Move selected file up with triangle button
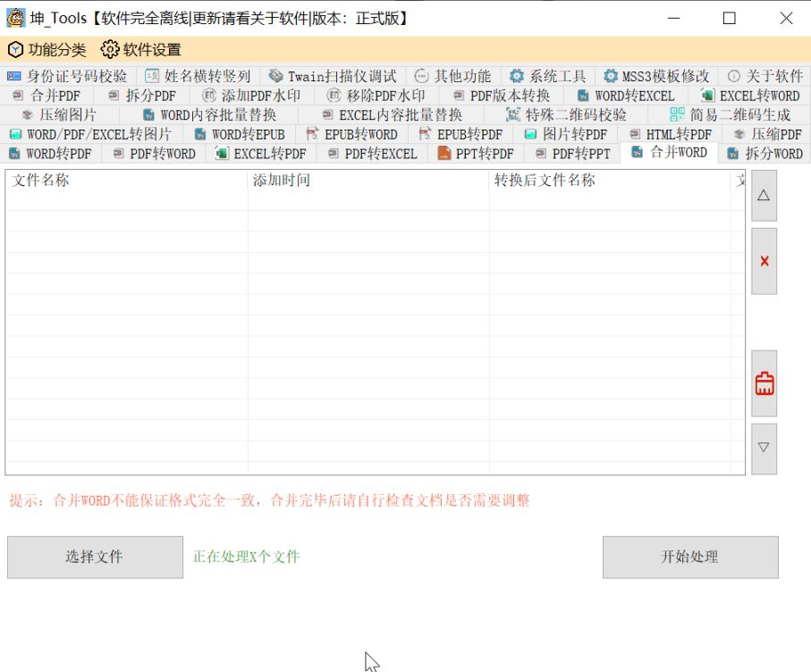 click(x=764, y=196)
